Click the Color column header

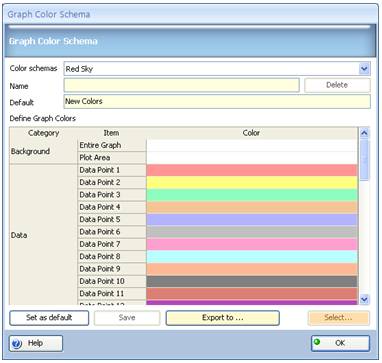click(x=252, y=133)
